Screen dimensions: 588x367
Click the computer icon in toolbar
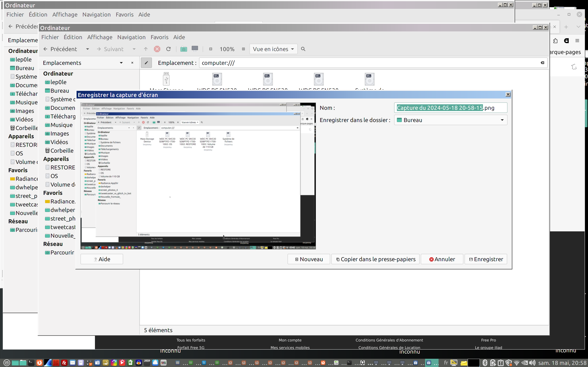click(195, 49)
